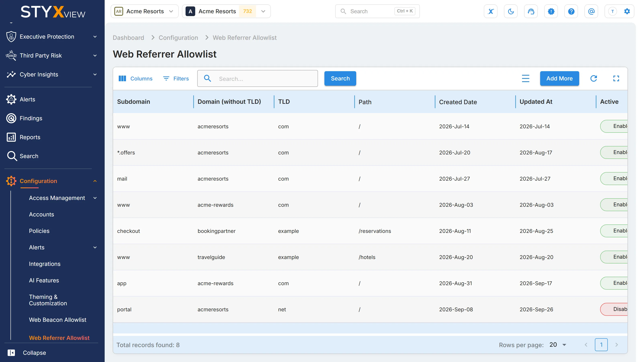
Task: Click the Add More button
Action: tap(559, 78)
